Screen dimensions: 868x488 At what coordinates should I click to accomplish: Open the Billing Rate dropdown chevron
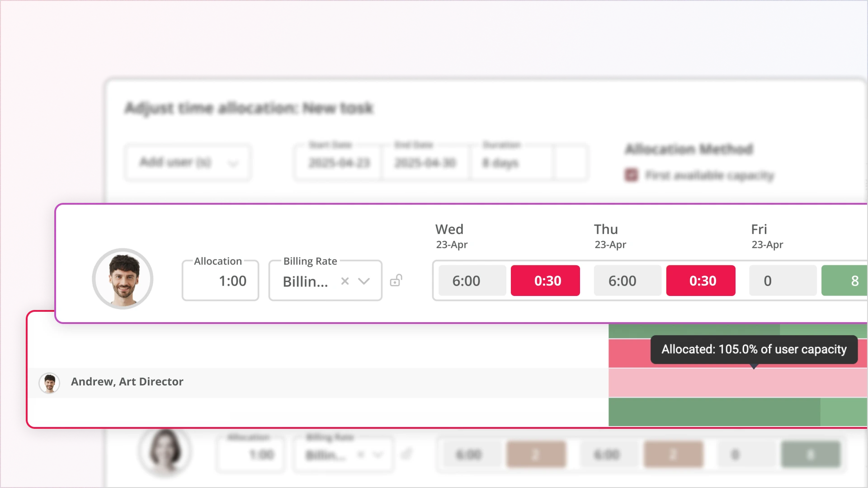[364, 281]
